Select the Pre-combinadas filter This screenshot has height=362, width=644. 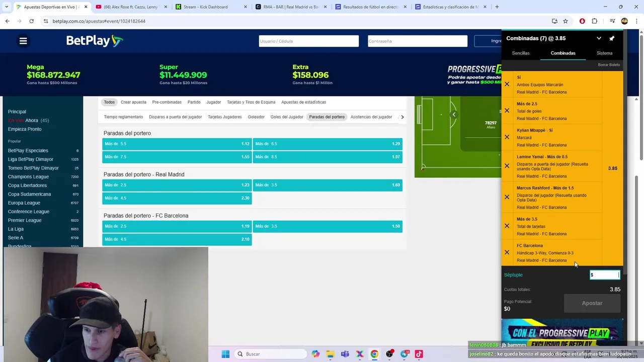(x=167, y=102)
